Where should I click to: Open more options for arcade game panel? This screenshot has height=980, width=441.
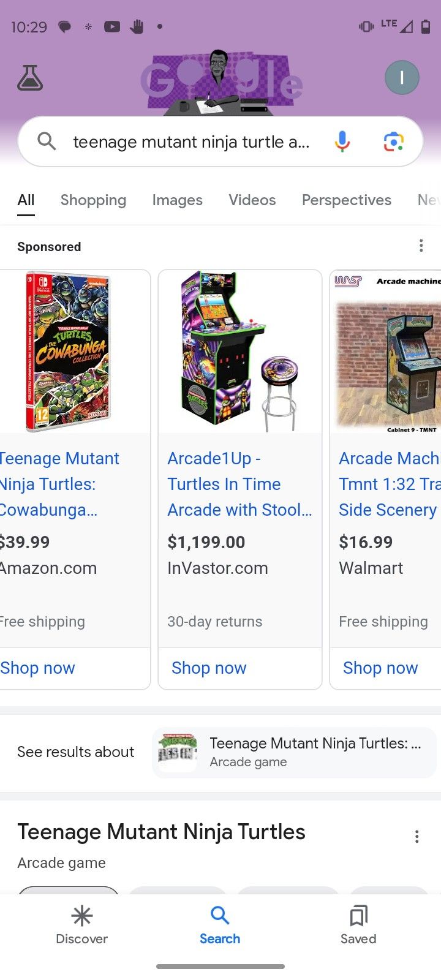[x=417, y=837]
